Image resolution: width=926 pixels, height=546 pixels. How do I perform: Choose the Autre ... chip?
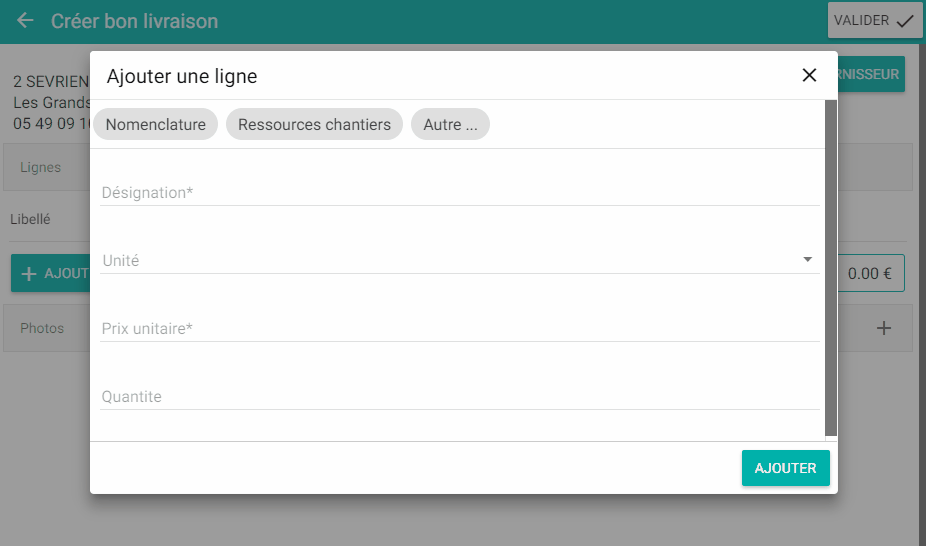(x=450, y=125)
